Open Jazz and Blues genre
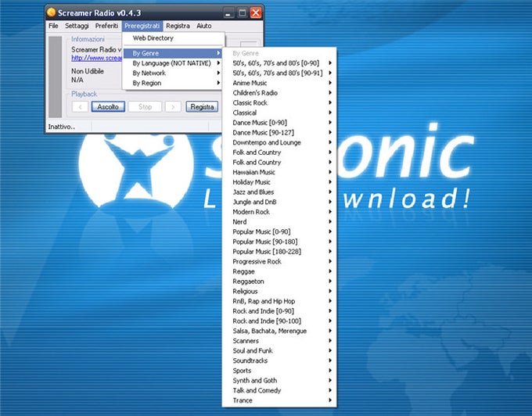 (279, 192)
